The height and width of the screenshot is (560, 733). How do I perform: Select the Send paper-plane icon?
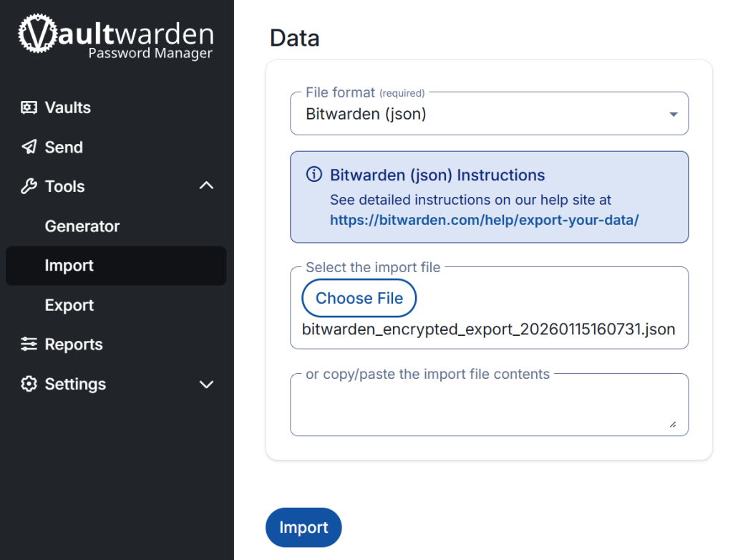29,147
